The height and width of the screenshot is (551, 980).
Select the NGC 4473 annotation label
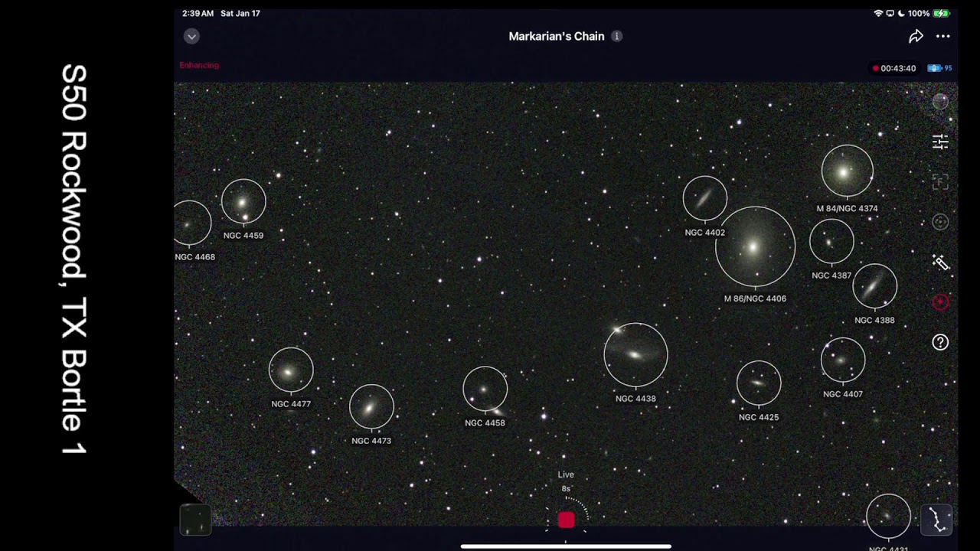(371, 441)
